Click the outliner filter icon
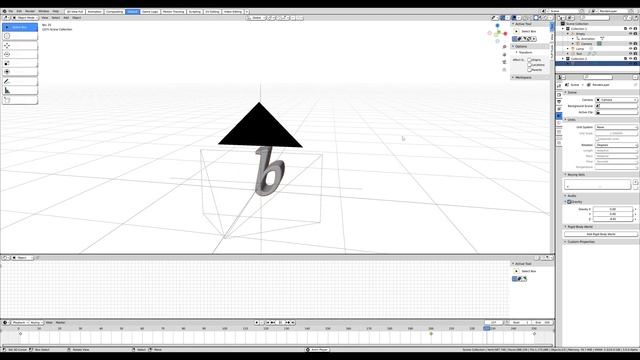The image size is (640, 360). (626, 18)
